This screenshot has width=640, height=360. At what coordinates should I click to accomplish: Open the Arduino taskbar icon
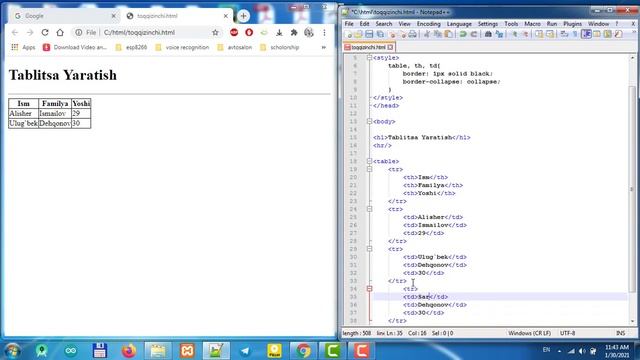pos(71,351)
